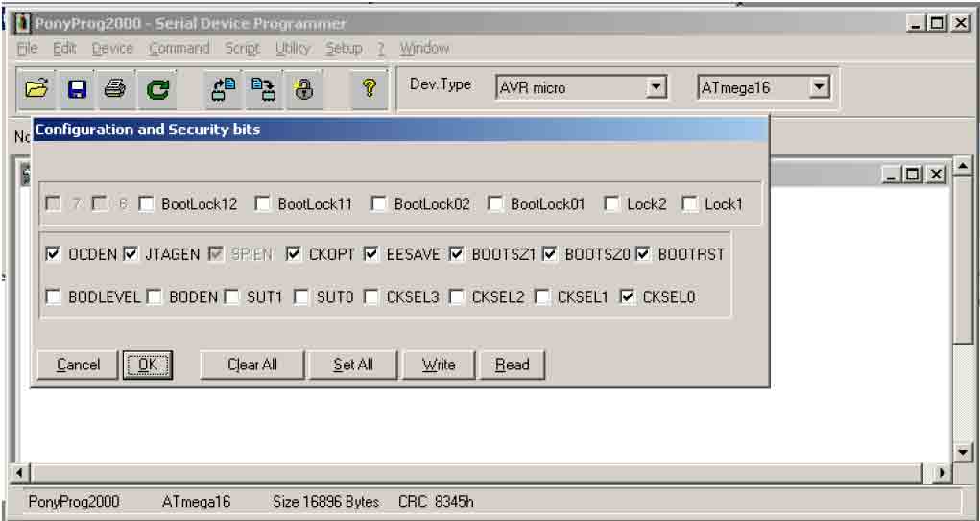Check the BODEN fuse bit
Image resolution: width=980 pixels, height=521 pixels.
click(x=155, y=297)
